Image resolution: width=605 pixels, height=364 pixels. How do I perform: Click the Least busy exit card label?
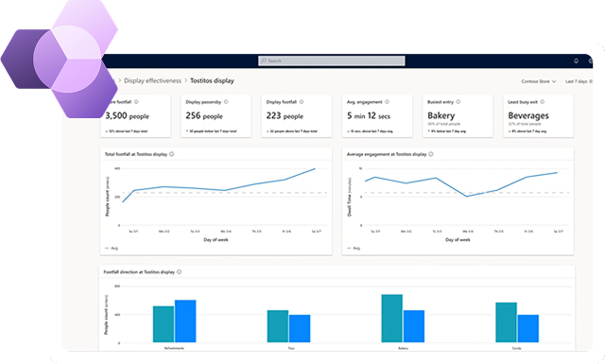523,102
